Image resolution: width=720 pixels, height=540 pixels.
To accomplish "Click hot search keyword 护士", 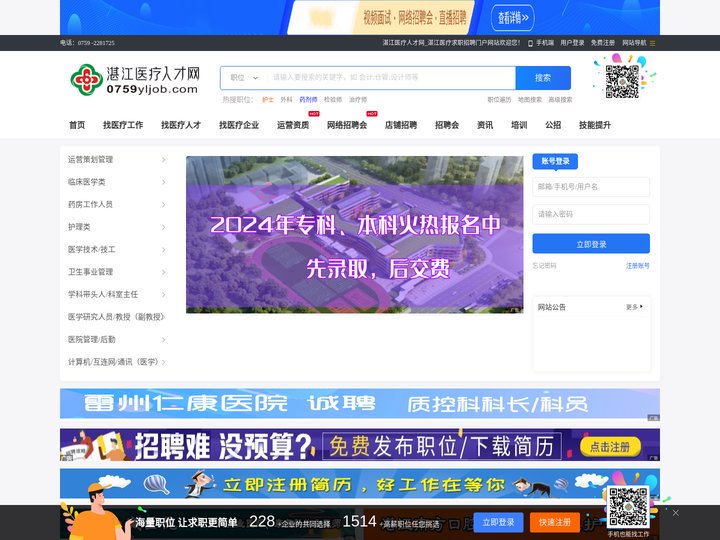I will point(268,100).
